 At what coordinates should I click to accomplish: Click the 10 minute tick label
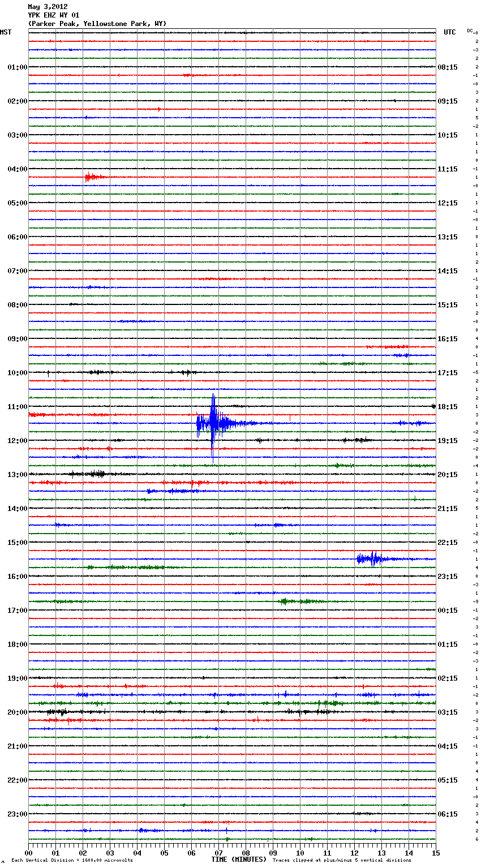click(300, 853)
